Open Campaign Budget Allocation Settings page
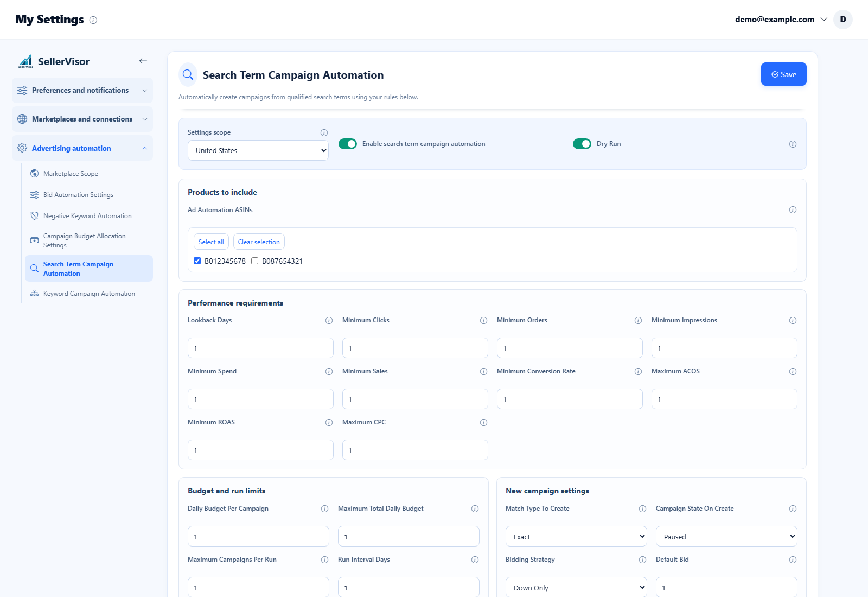The height and width of the screenshot is (597, 868). (89, 240)
